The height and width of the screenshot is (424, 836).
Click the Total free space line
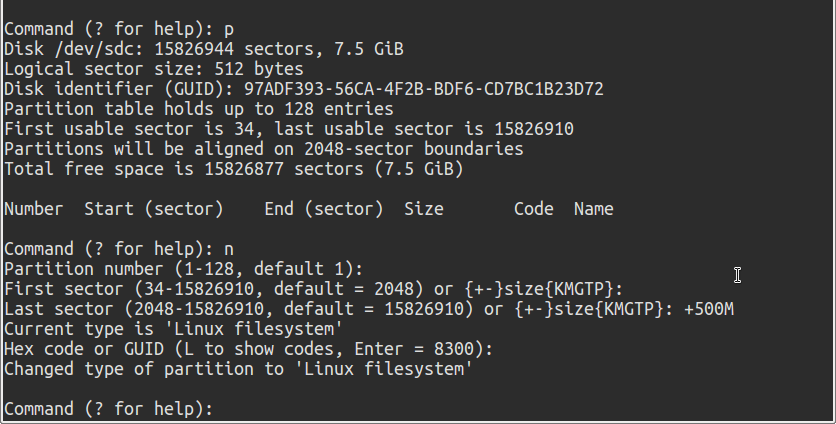233,169
